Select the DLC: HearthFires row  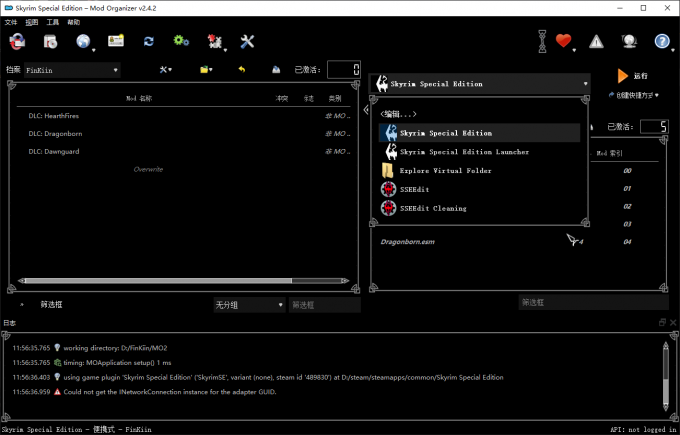[x=183, y=116]
